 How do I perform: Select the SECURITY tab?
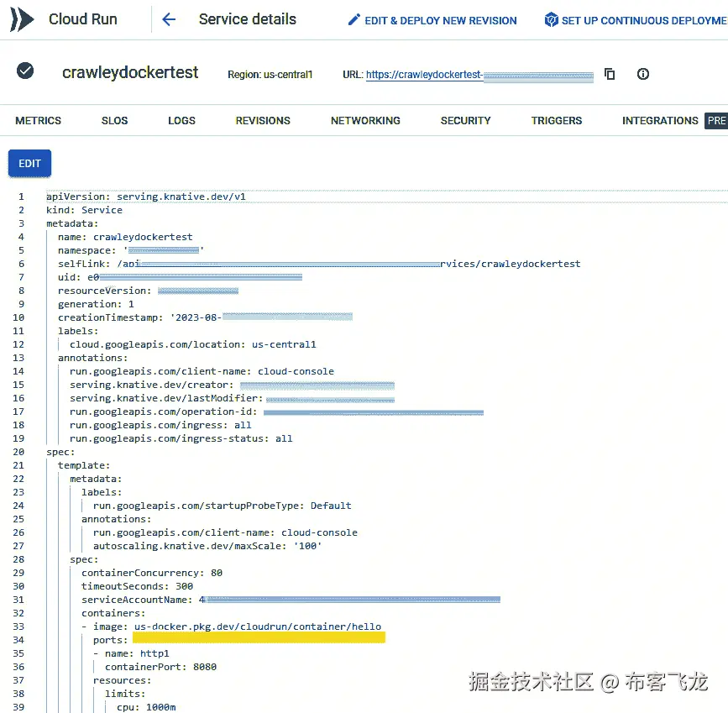point(465,120)
